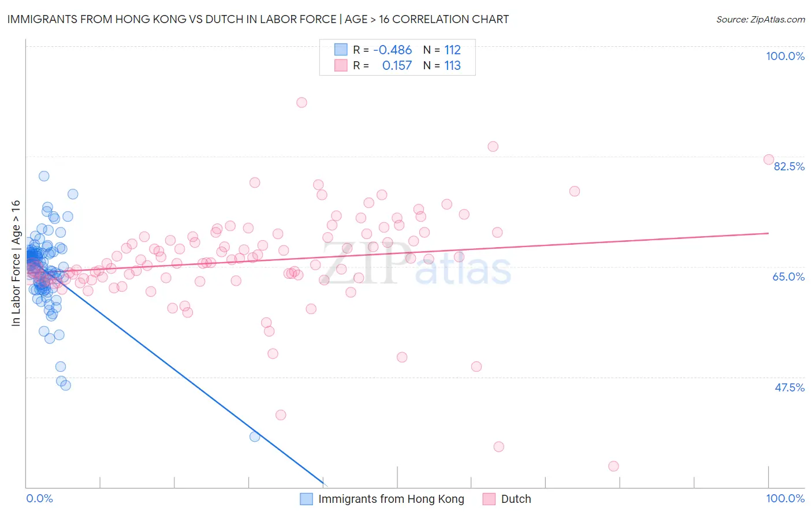The width and height of the screenshot is (812, 515).
Task: Click the chart title text
Action: coord(258,19)
